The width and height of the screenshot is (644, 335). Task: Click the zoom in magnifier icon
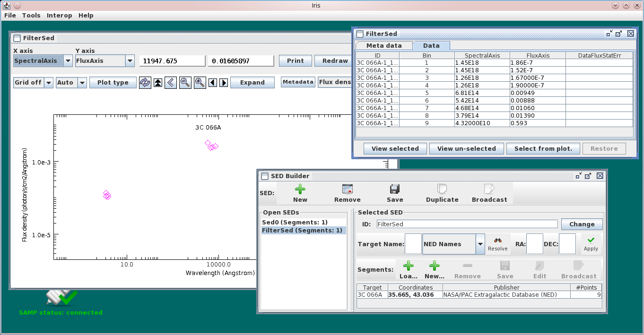coord(200,82)
